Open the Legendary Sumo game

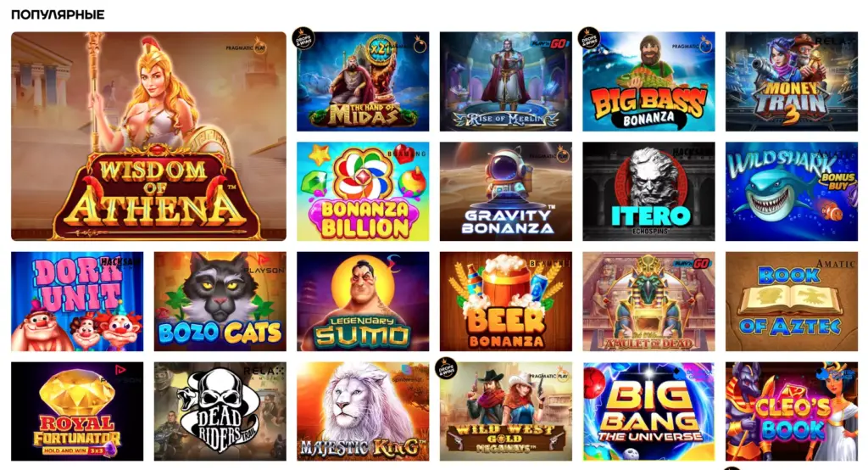(x=363, y=301)
